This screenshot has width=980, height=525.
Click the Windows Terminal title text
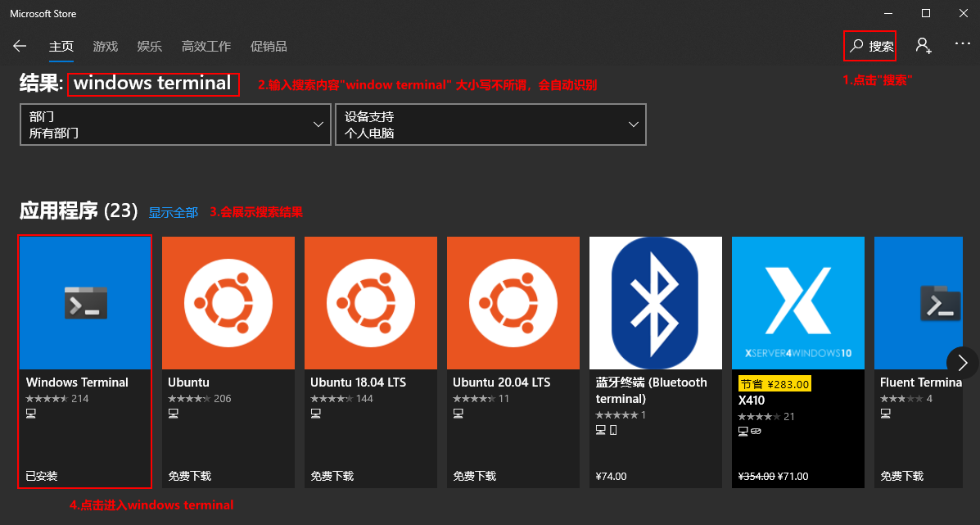tap(77, 382)
